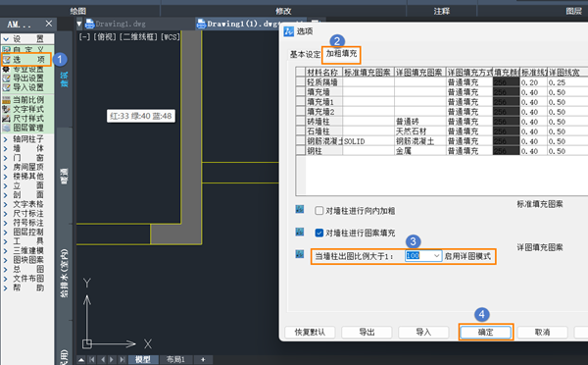Select row header of 轻质隔墙
The height and width of the screenshot is (365, 588).
[301, 81]
